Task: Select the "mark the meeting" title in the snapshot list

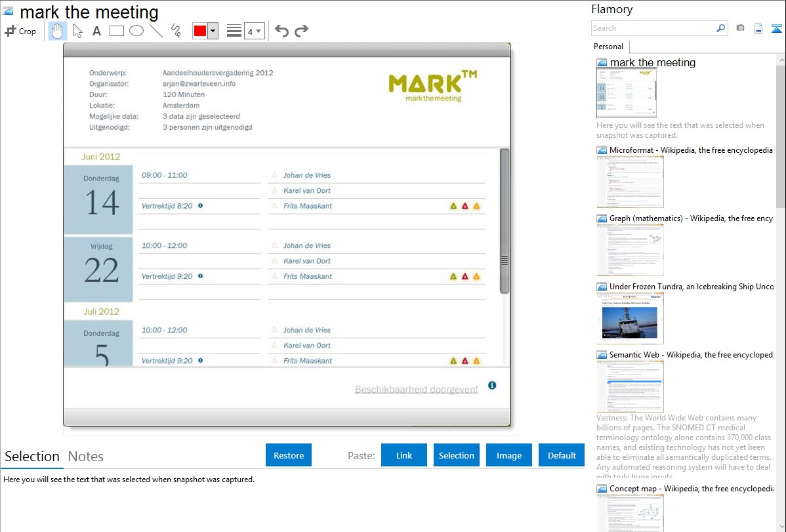Action: click(x=653, y=63)
